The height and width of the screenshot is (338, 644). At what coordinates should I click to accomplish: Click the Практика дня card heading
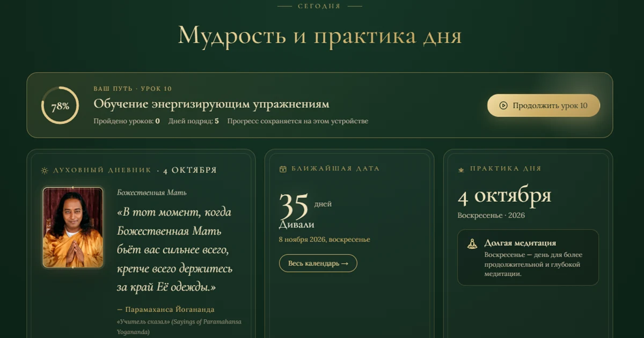[x=506, y=168]
